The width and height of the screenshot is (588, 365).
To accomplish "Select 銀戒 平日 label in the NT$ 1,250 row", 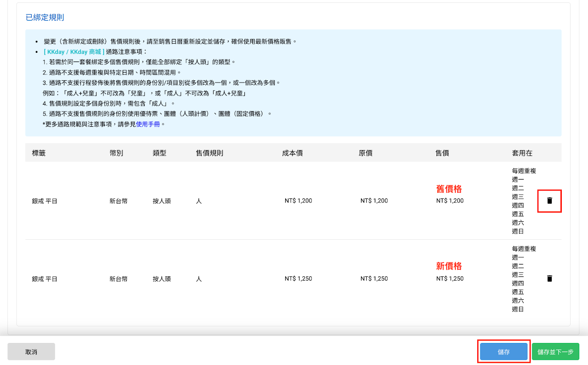I will [x=45, y=279].
